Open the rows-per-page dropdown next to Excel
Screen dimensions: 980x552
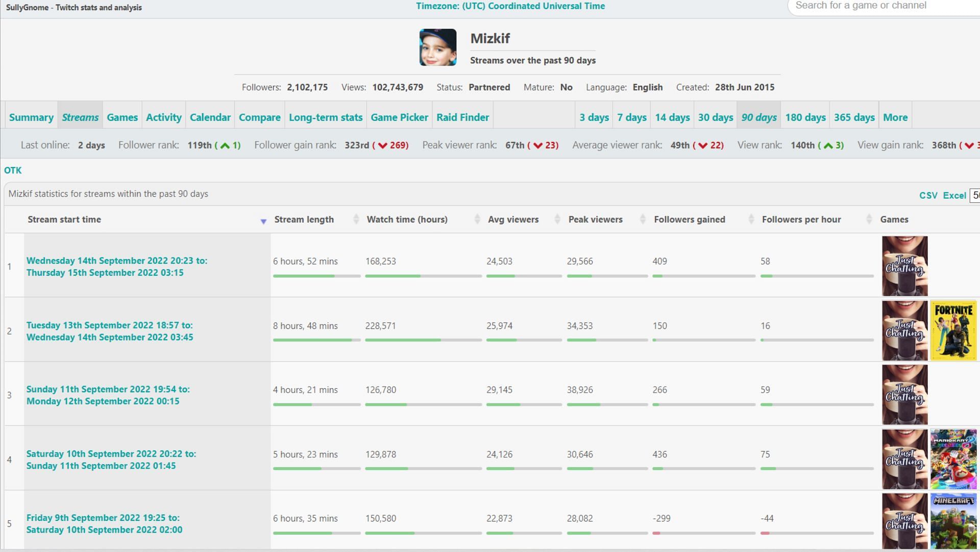(x=975, y=195)
